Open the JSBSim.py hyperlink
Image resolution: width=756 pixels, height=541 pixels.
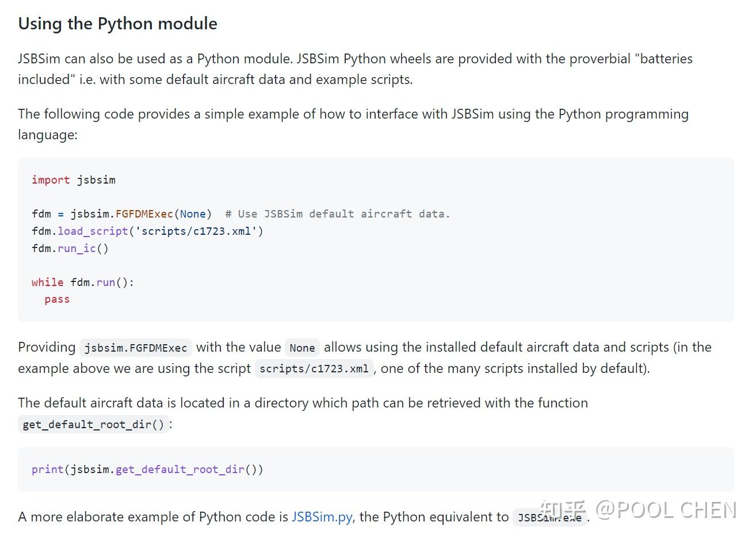coord(322,517)
